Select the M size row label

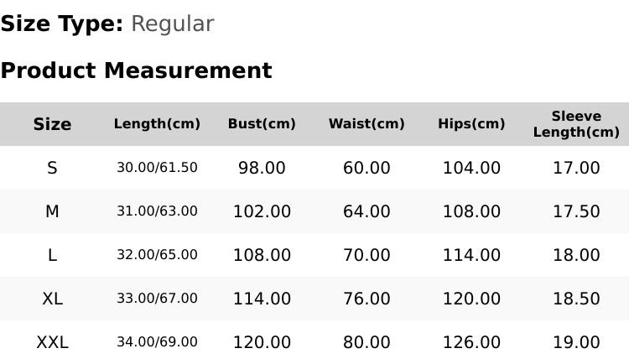(52, 211)
